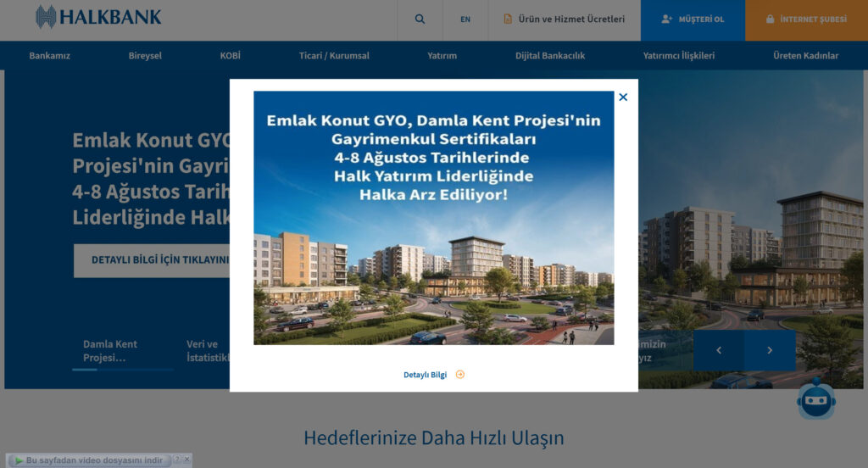Screen dimensions: 868x468
Task: Click the Damla Kent banner image in popup
Action: 433,218
